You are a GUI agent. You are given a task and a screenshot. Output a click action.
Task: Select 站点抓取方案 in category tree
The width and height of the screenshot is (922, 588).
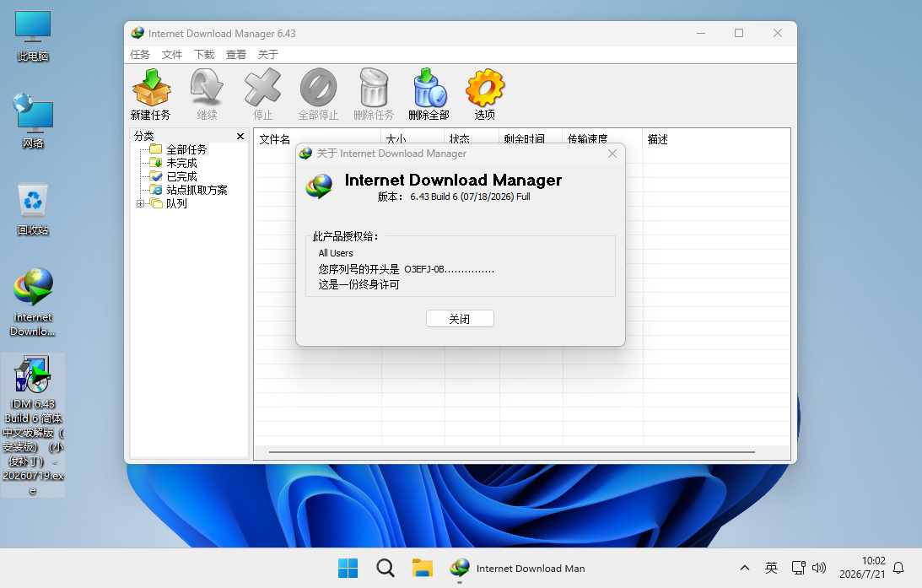[197, 190]
